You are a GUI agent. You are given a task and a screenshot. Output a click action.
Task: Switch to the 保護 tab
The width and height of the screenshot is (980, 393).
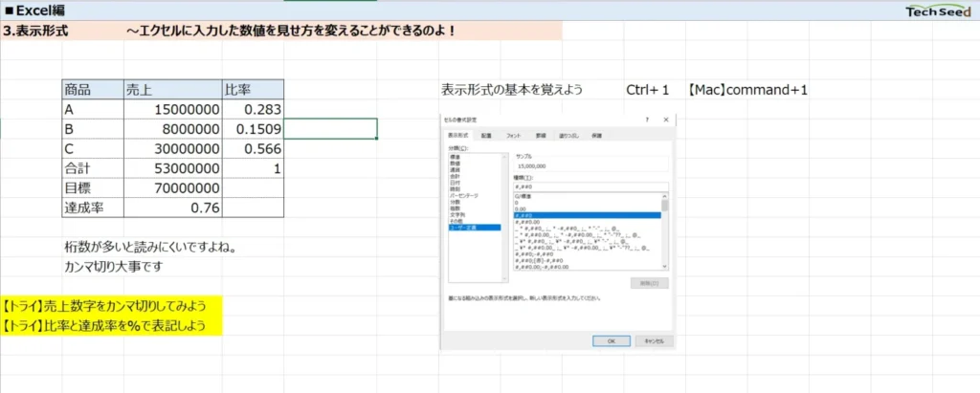(x=596, y=136)
